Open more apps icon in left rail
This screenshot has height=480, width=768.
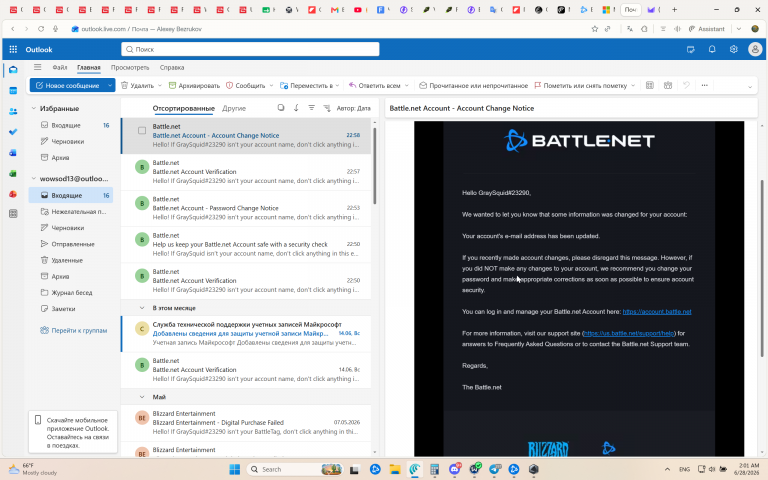pyautogui.click(x=13, y=214)
